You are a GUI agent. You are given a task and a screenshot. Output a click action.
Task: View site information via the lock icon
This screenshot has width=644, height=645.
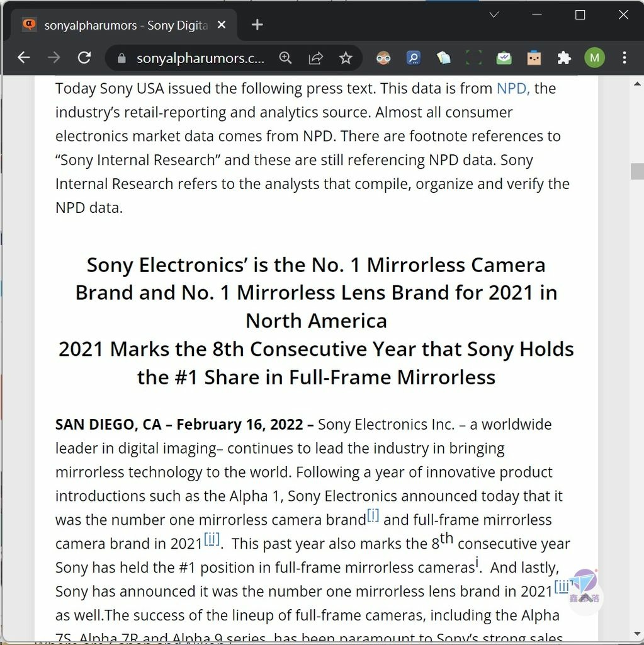click(121, 58)
